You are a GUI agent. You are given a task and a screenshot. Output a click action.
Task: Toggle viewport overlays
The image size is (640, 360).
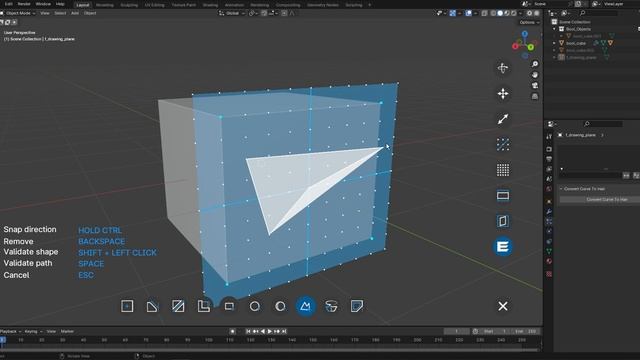(x=469, y=13)
